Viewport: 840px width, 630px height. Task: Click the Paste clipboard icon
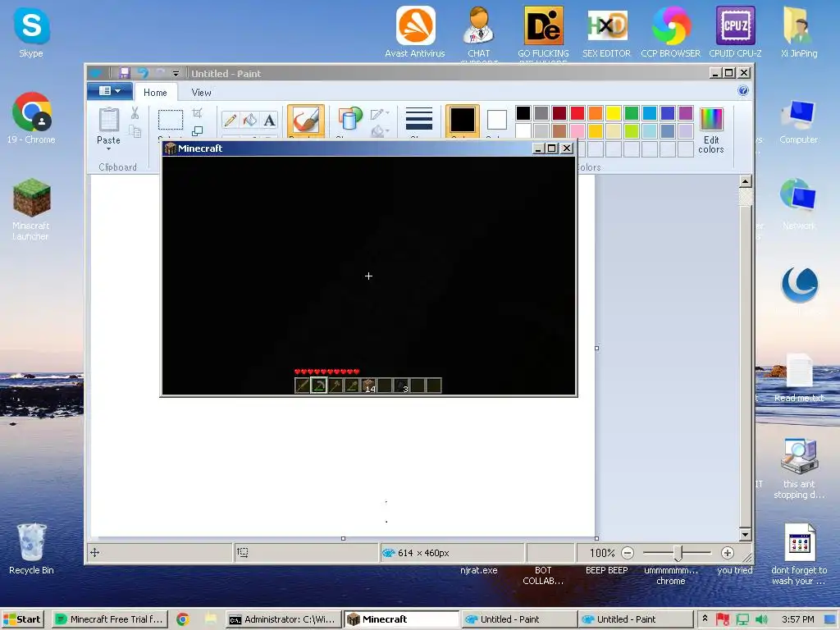click(x=109, y=119)
